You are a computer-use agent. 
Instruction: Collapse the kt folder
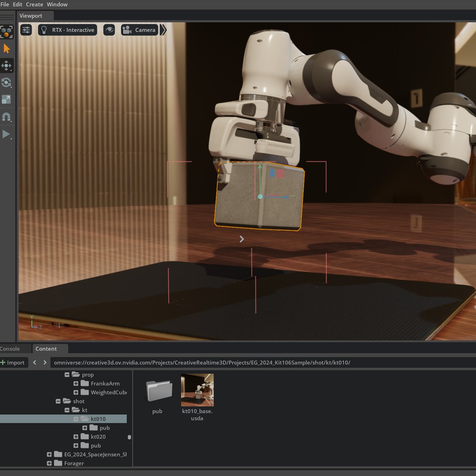pyautogui.click(x=67, y=410)
